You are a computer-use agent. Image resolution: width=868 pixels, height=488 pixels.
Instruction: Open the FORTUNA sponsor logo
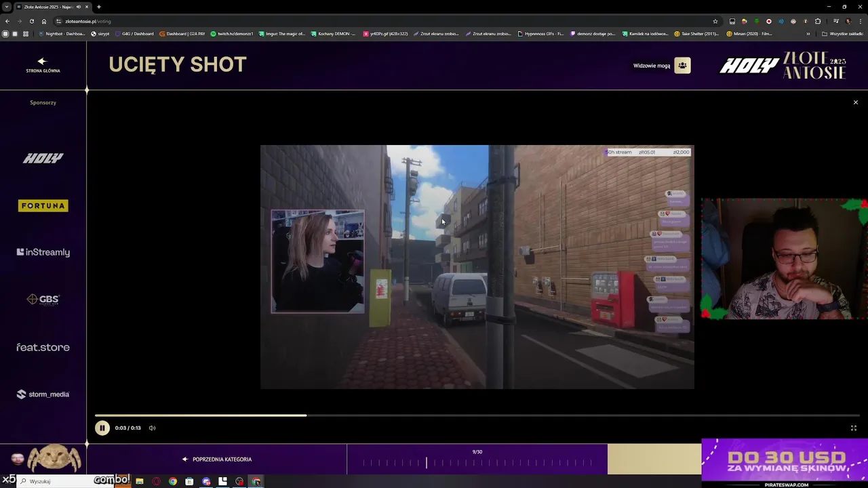[43, 205]
